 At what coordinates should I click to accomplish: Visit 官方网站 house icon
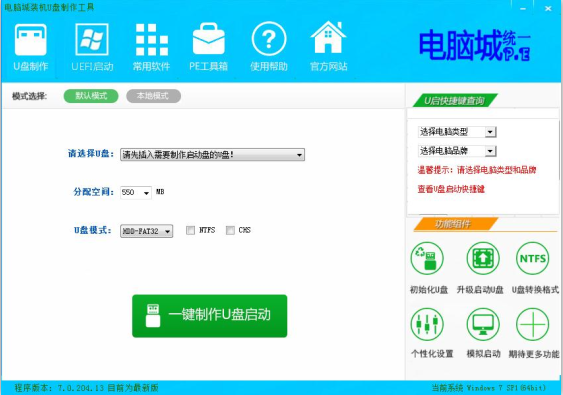click(328, 38)
